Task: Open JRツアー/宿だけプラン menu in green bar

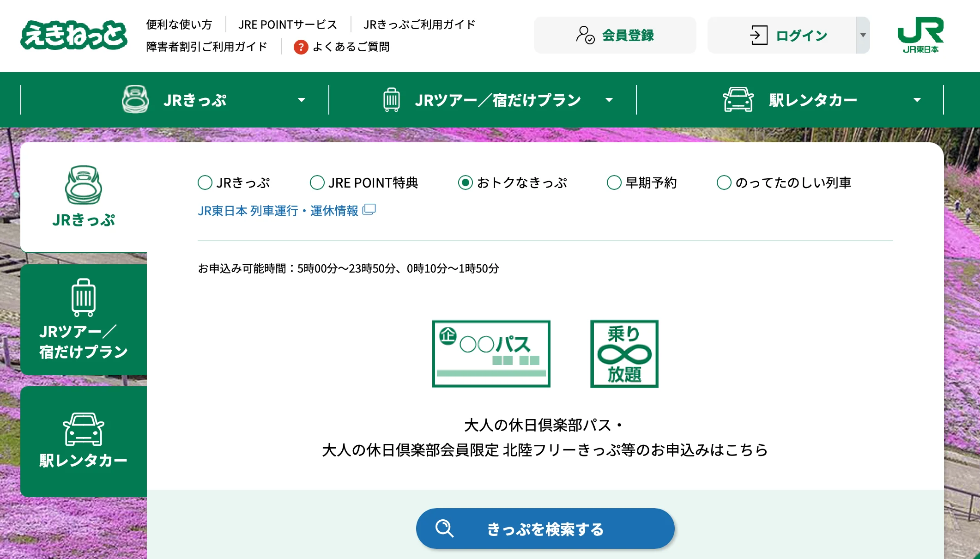Action: 483,100
